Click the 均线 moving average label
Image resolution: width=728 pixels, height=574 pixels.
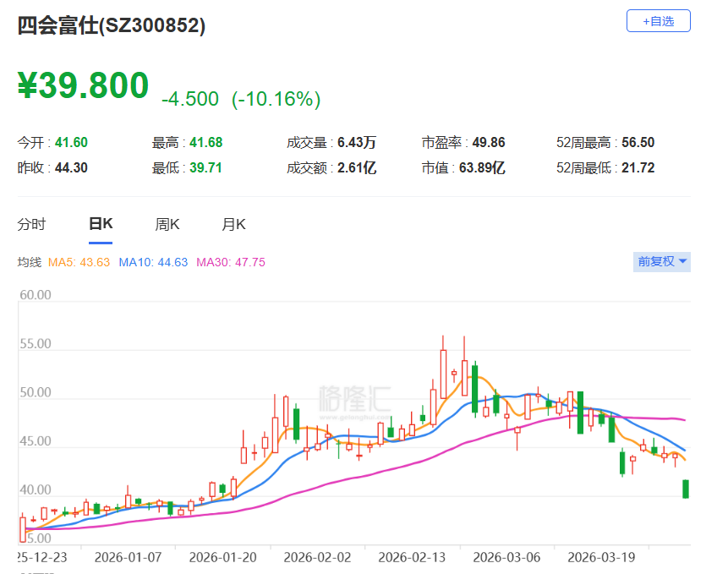click(x=30, y=263)
